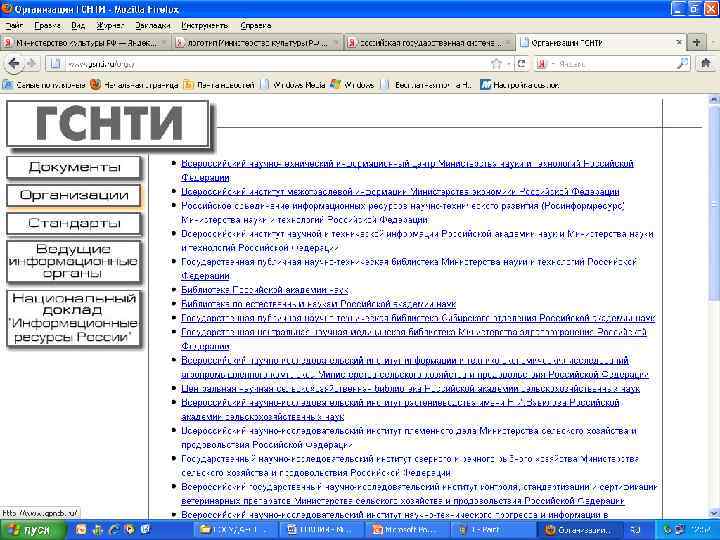Screen dimensions: 720x540
Task: Open the Файл menu
Action: coord(13,26)
